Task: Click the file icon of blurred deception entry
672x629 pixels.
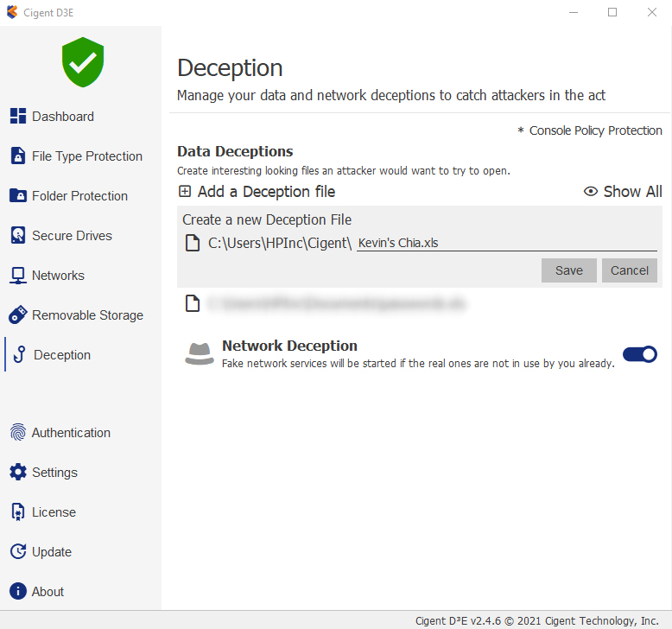Action: coord(193,303)
